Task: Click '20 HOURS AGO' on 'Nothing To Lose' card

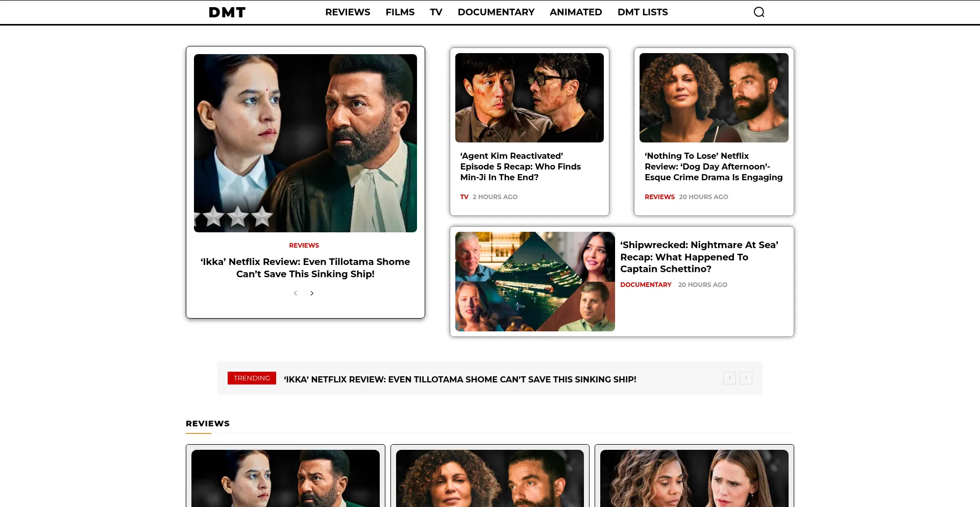Action: (x=703, y=197)
